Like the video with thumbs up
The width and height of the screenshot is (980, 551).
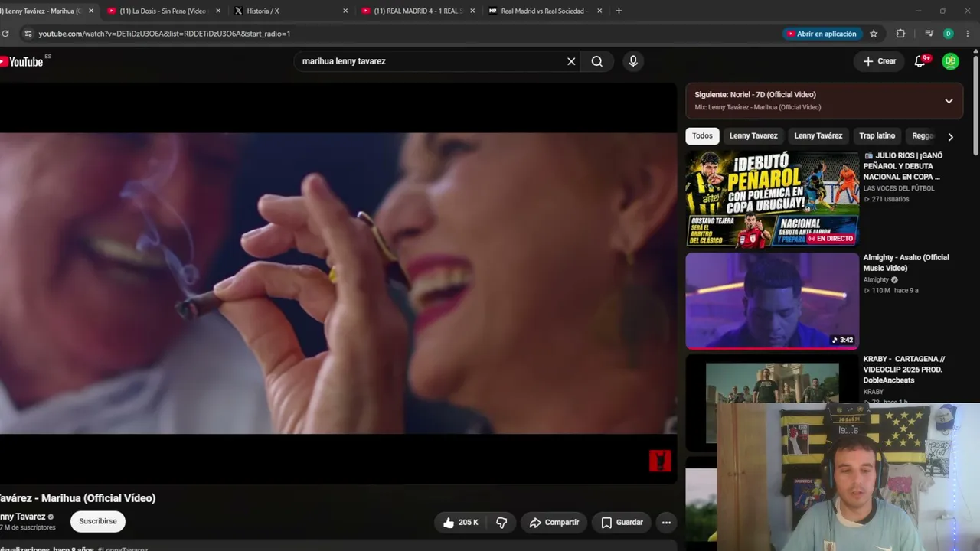tap(460, 523)
